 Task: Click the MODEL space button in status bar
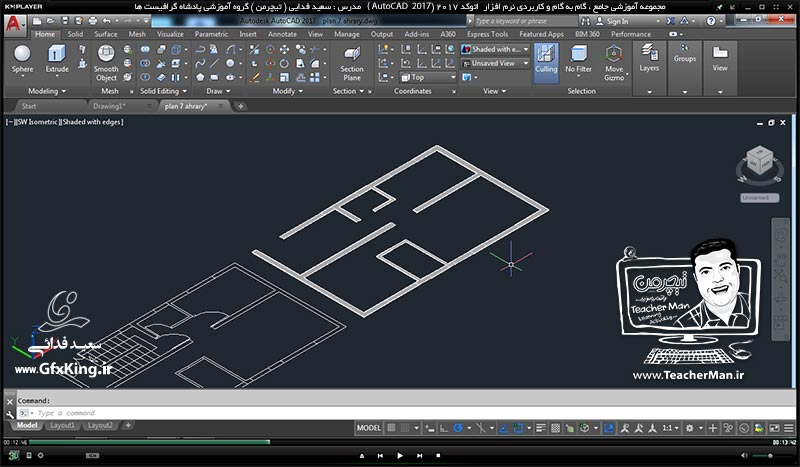[369, 428]
